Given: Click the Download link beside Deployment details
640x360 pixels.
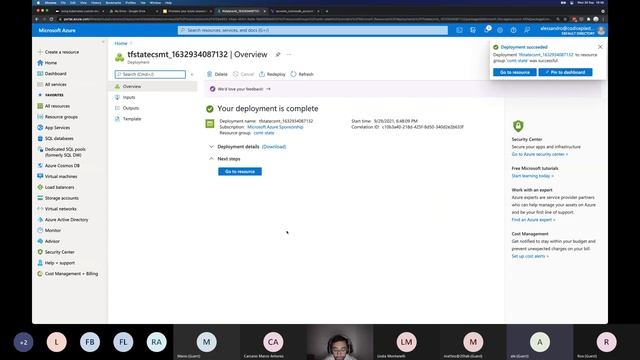Looking at the screenshot, I should point(274,147).
